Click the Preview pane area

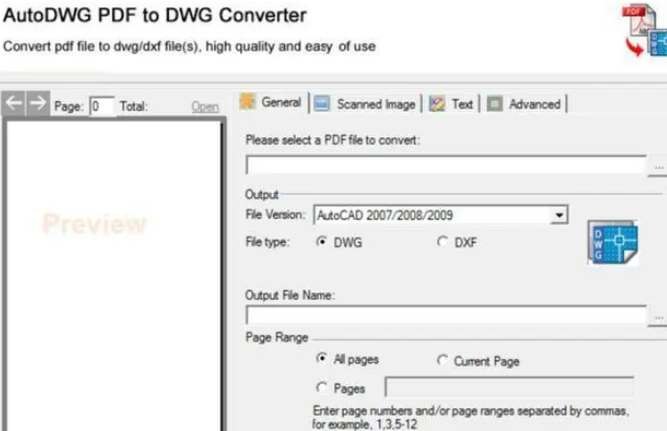[114, 276]
